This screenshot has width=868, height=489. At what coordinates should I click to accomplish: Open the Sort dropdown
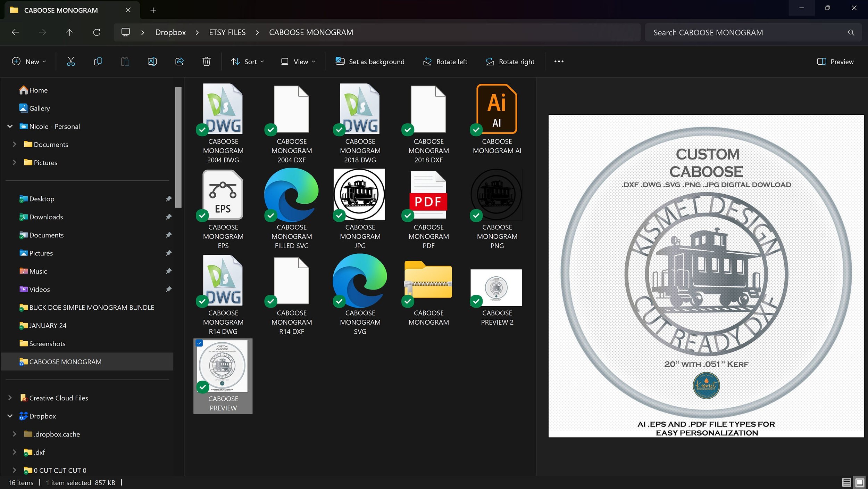tap(248, 62)
